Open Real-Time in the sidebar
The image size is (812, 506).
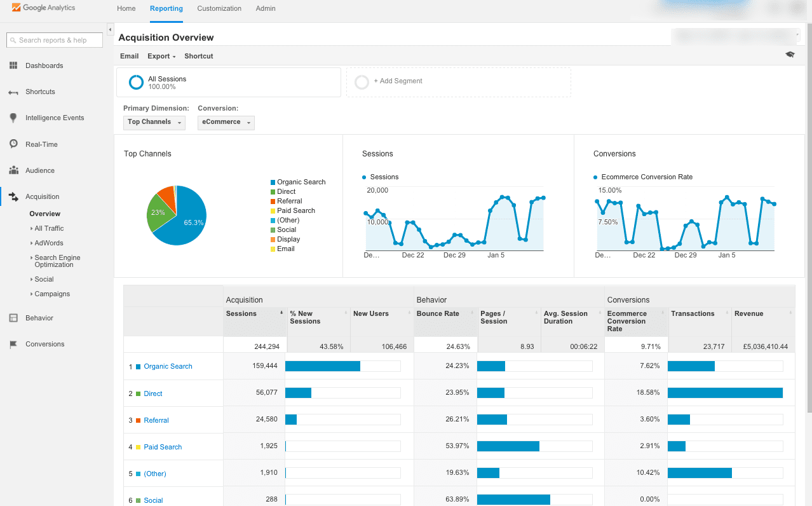coord(41,144)
